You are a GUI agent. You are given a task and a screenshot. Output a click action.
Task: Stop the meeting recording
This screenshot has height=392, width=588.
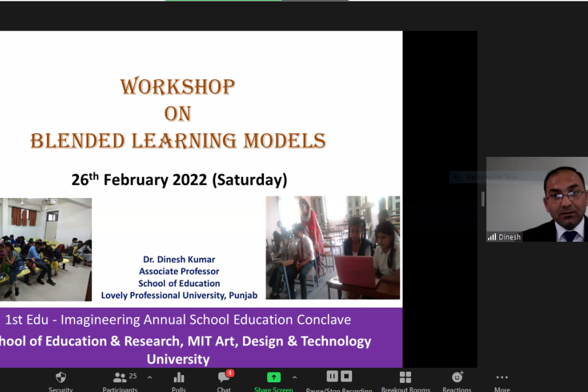pyautogui.click(x=346, y=376)
